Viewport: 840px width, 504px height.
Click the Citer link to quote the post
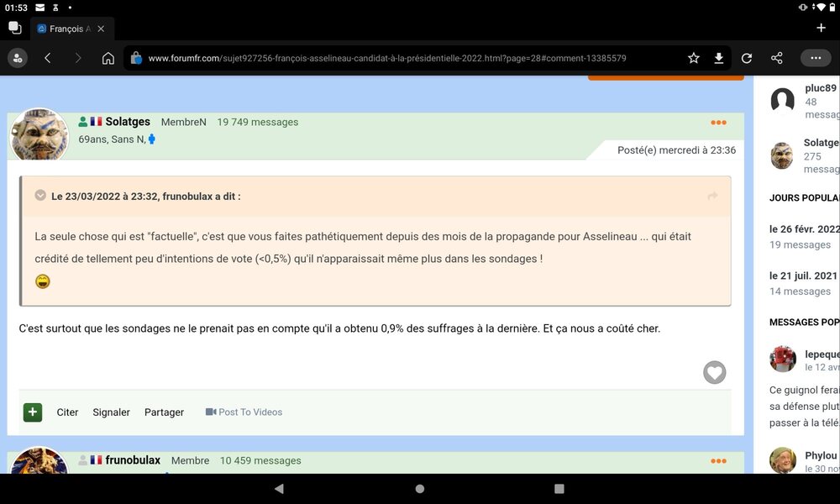(x=67, y=412)
